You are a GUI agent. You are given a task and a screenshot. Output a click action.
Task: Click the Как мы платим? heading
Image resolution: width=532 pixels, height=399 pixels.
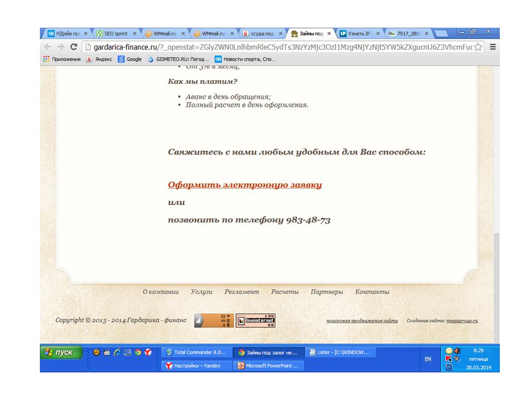click(203, 81)
